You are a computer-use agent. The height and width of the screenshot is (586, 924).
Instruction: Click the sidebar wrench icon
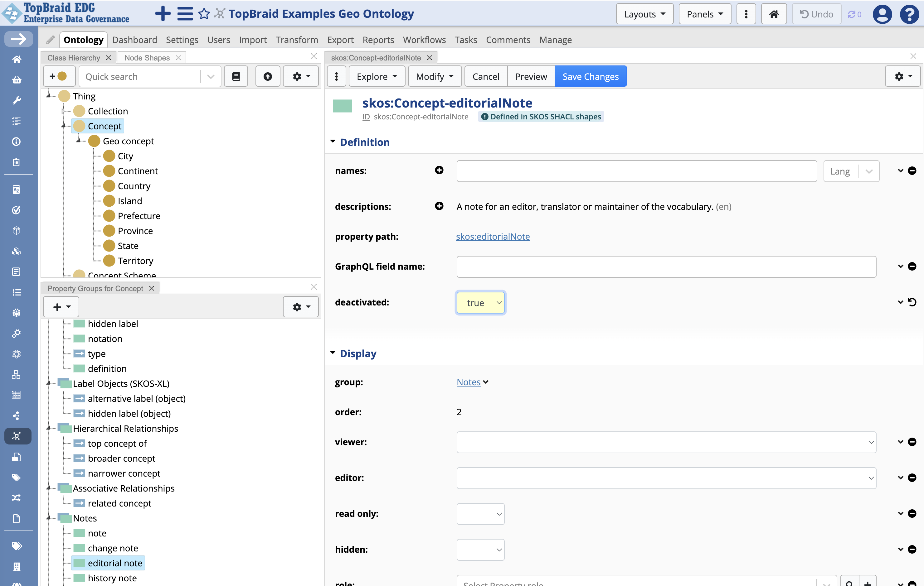coord(17,100)
